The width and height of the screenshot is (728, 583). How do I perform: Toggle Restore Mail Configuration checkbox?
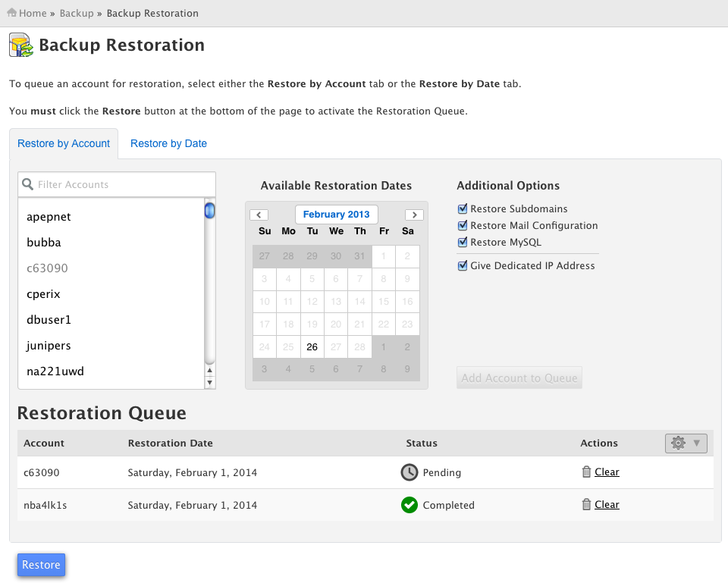click(x=463, y=225)
